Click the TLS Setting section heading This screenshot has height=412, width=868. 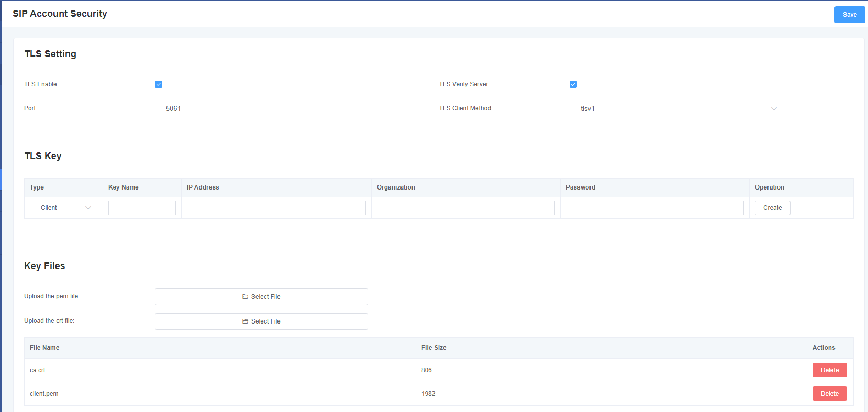point(50,54)
